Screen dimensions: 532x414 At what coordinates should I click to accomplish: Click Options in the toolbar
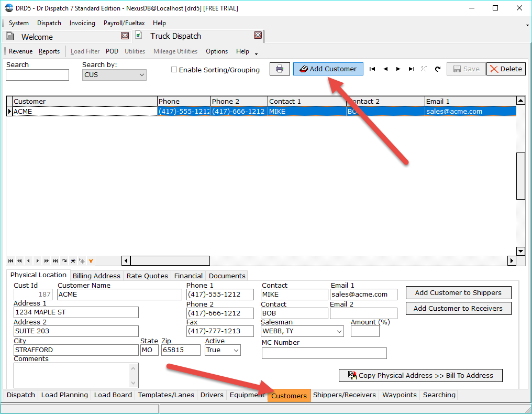(x=217, y=51)
